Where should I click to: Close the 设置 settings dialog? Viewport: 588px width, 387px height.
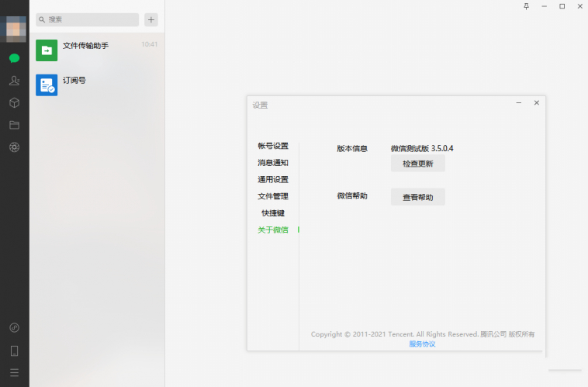tap(537, 102)
